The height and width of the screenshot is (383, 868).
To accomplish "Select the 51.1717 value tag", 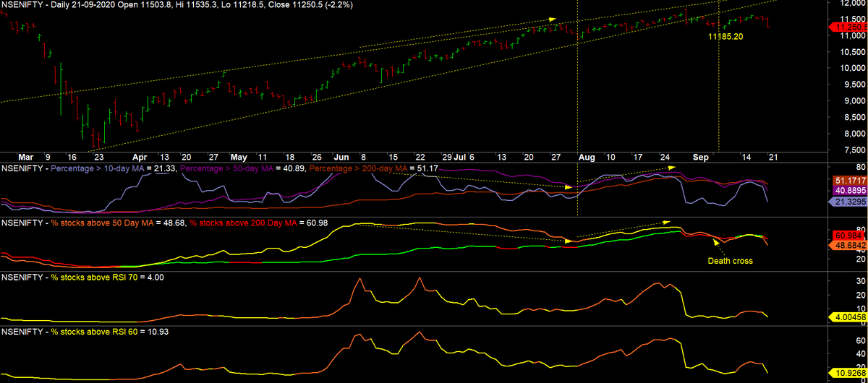I will pyautogui.click(x=849, y=179).
